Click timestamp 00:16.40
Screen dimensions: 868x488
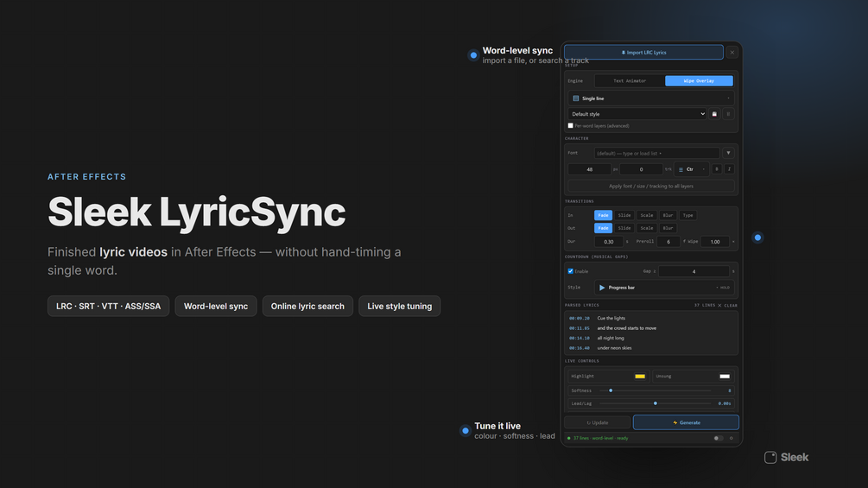579,348
